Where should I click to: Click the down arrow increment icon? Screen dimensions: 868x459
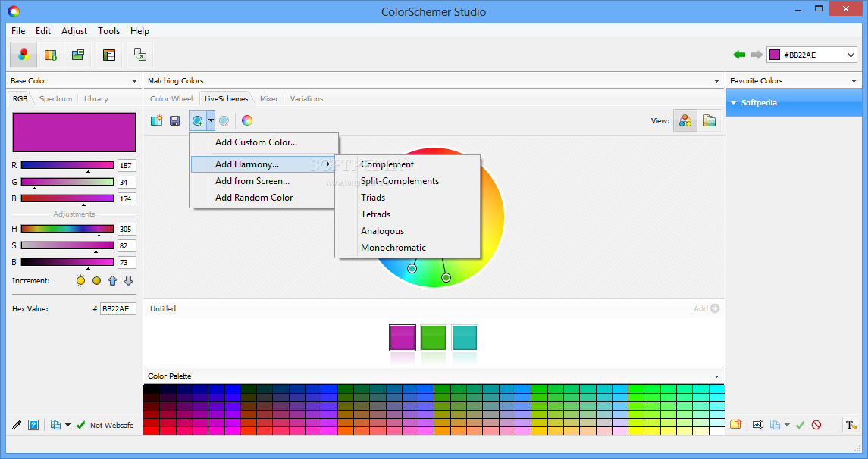click(128, 280)
